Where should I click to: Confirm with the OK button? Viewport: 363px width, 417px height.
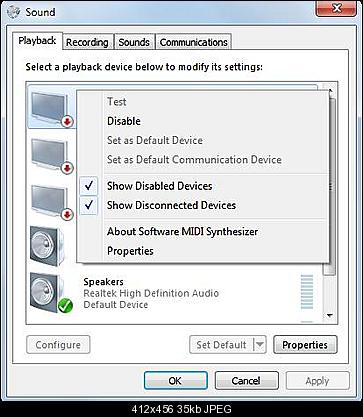pos(175,381)
